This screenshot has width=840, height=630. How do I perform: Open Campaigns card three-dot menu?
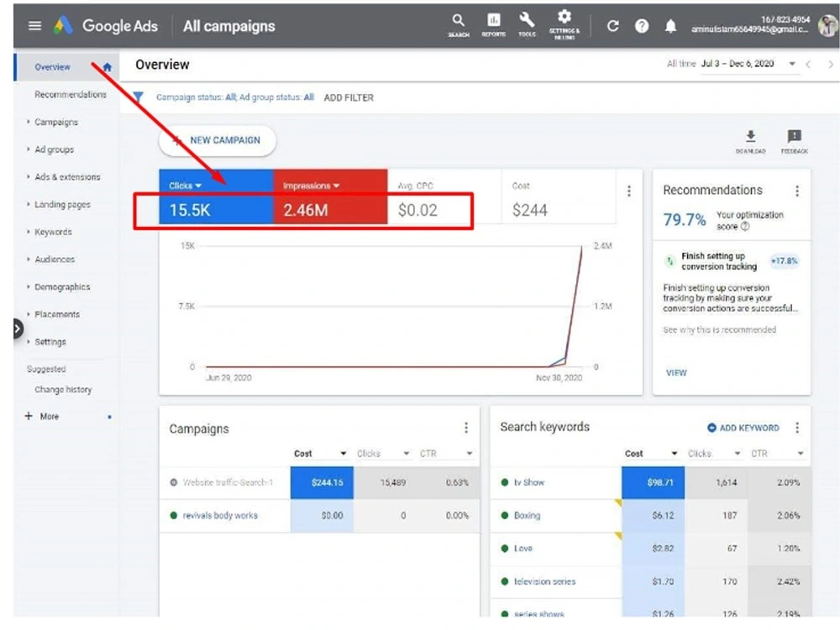click(466, 428)
